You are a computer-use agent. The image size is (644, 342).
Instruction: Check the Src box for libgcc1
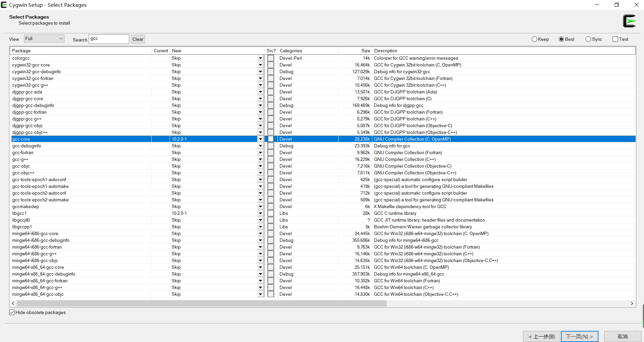271,213
